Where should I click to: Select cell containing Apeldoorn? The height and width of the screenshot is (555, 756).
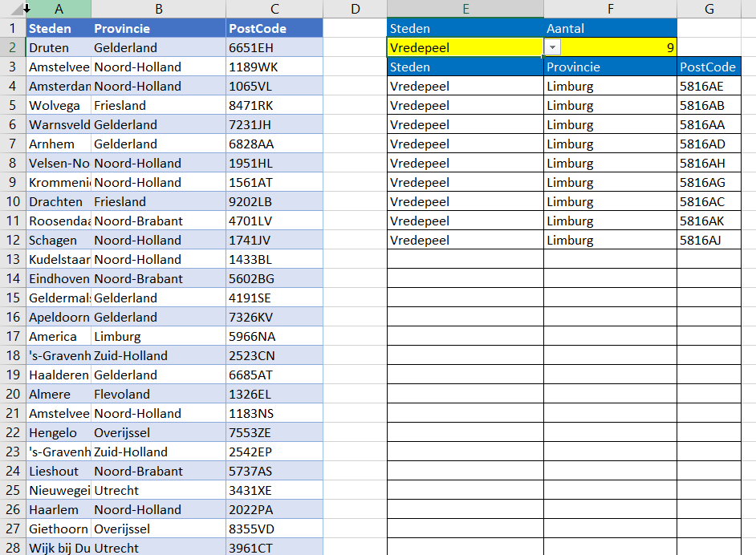[59, 317]
